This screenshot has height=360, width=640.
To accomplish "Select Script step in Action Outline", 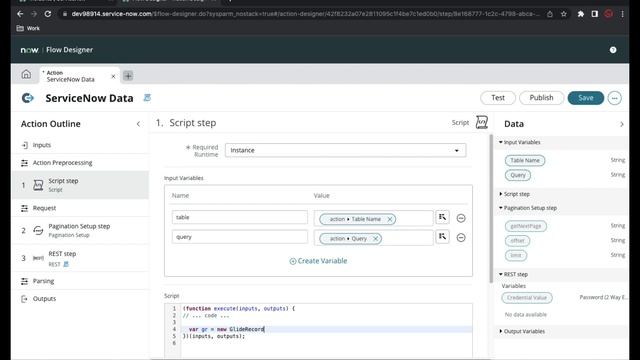I will click(x=81, y=185).
